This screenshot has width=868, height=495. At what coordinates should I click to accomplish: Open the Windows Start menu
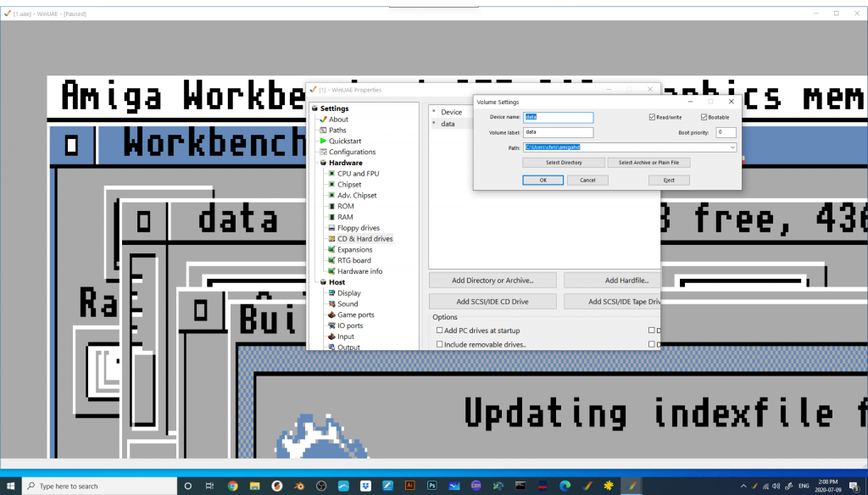click(x=10, y=486)
